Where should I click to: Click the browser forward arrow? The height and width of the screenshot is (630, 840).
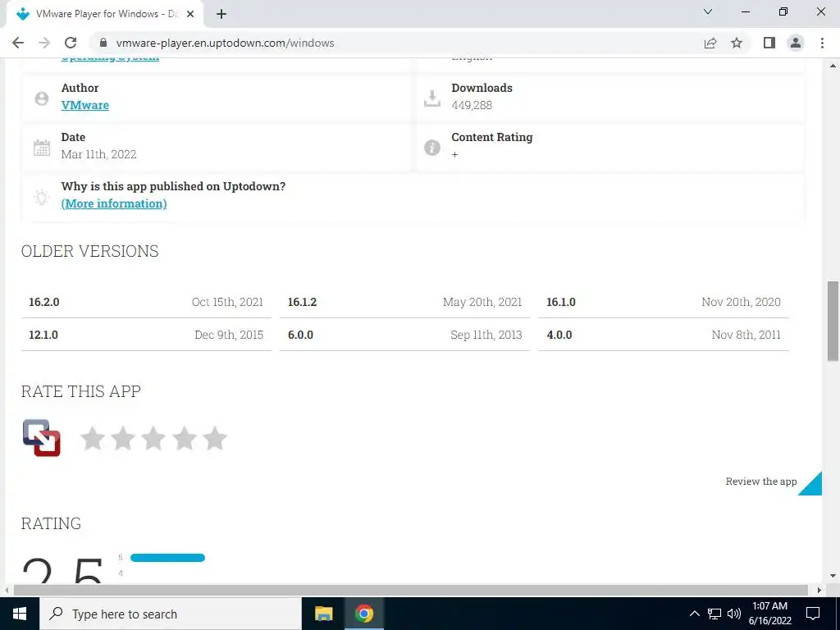click(x=44, y=43)
